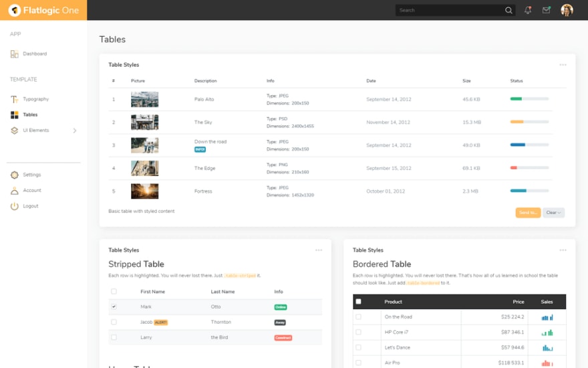Click the sales chart for HP Core i7
The height and width of the screenshot is (368, 588).
547,333
